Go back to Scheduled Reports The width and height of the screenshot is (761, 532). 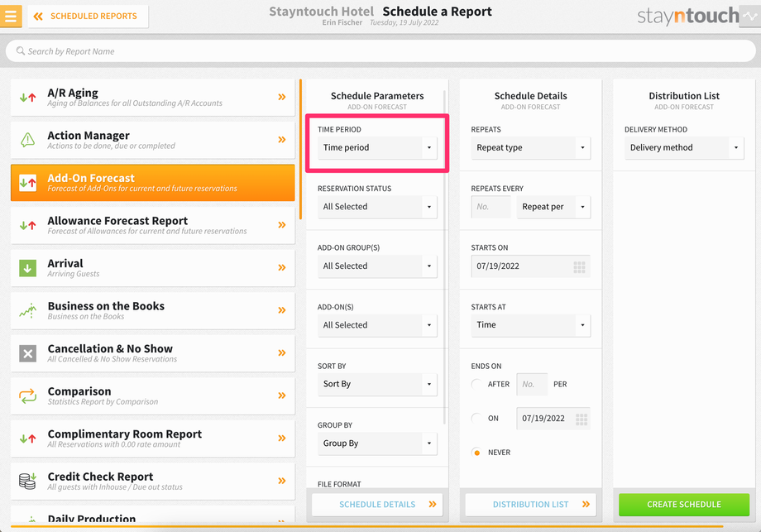(x=88, y=17)
